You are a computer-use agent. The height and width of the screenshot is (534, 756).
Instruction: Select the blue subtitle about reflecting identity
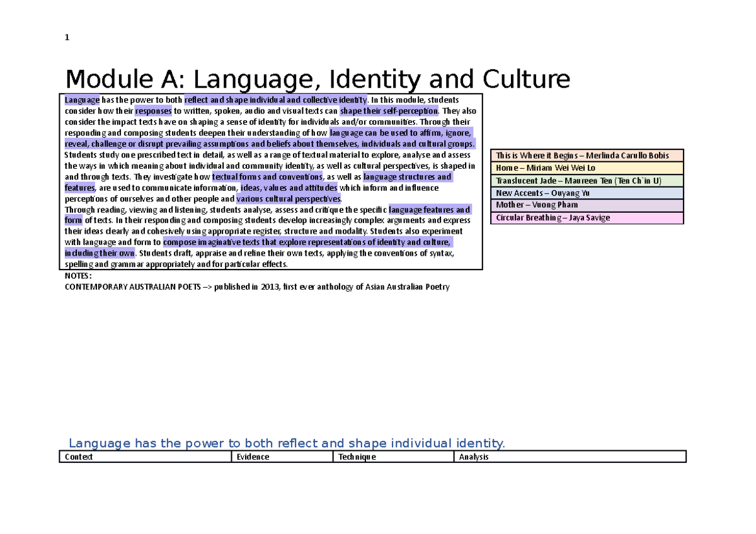(287, 443)
